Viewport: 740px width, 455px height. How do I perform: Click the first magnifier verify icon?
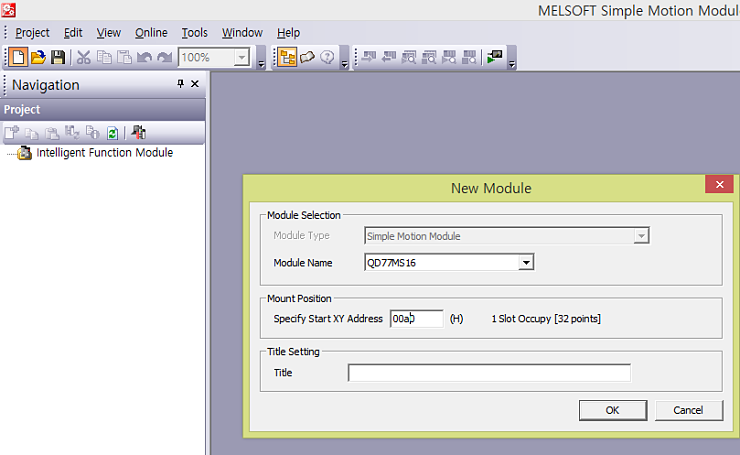[409, 58]
